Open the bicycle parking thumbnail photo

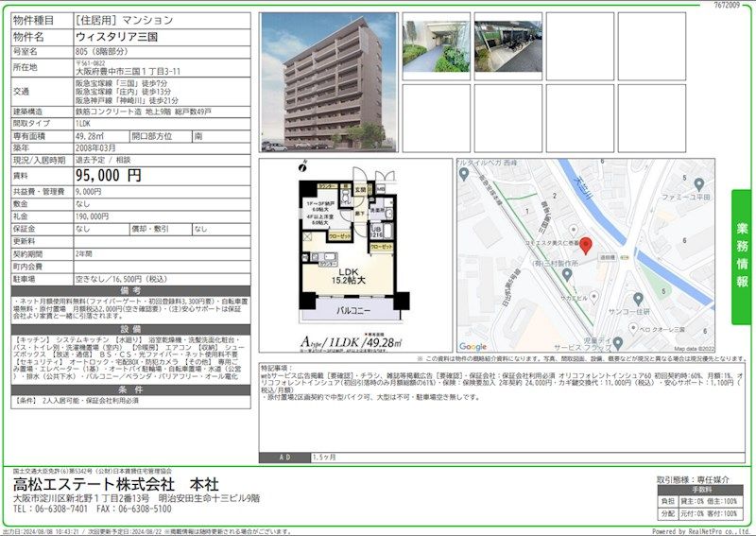pyautogui.click(x=507, y=46)
